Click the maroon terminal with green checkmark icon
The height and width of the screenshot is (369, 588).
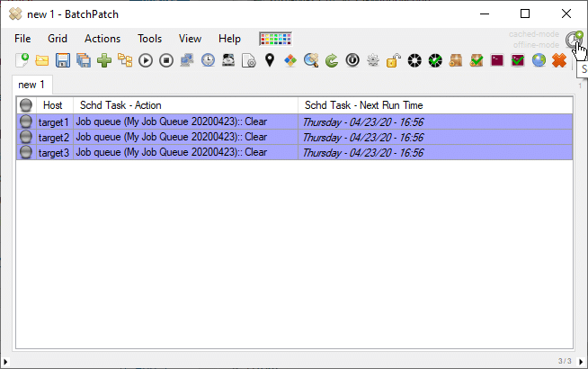518,60
